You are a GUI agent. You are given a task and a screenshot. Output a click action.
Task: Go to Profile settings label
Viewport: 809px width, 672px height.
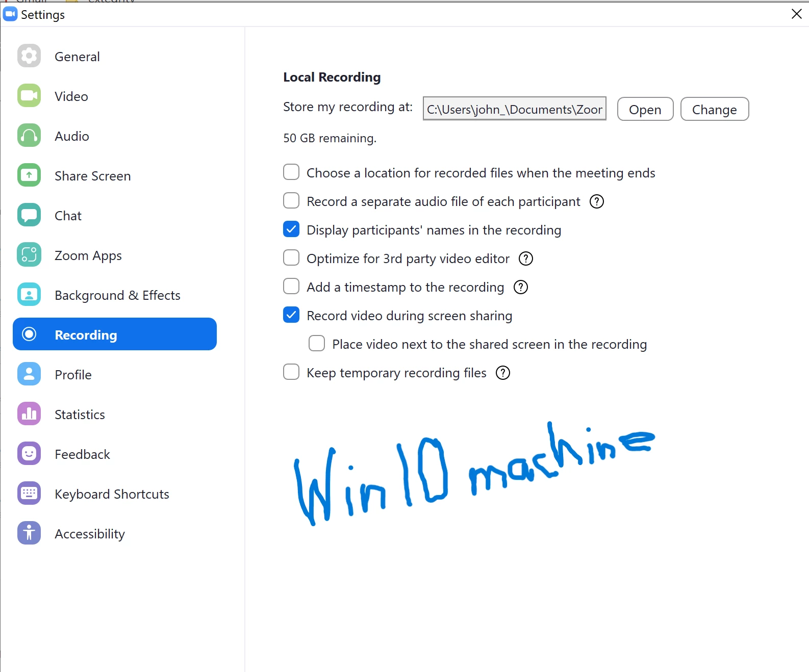tap(73, 375)
